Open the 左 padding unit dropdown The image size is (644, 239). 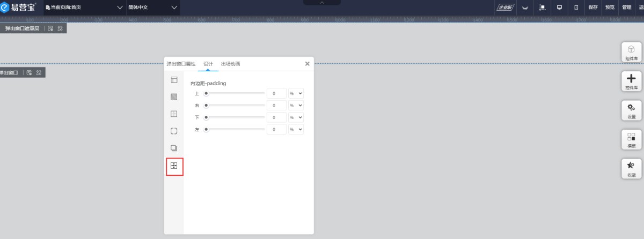point(296,130)
